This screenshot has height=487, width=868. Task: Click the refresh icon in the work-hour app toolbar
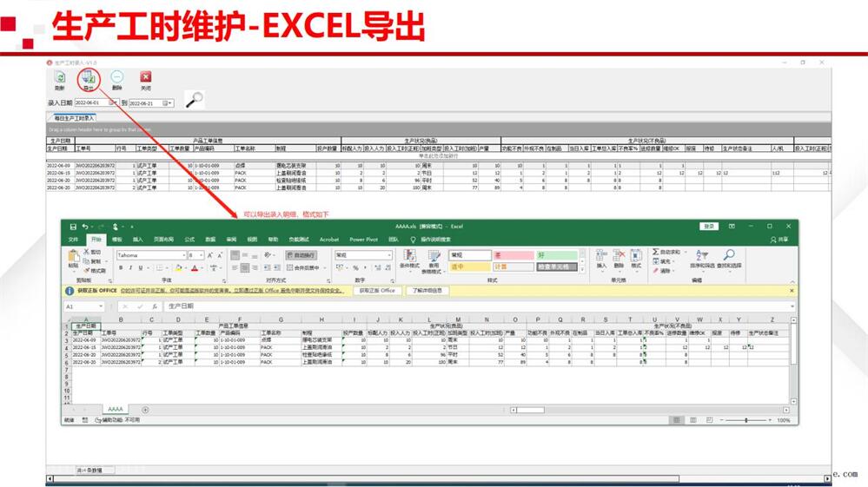pos(60,77)
